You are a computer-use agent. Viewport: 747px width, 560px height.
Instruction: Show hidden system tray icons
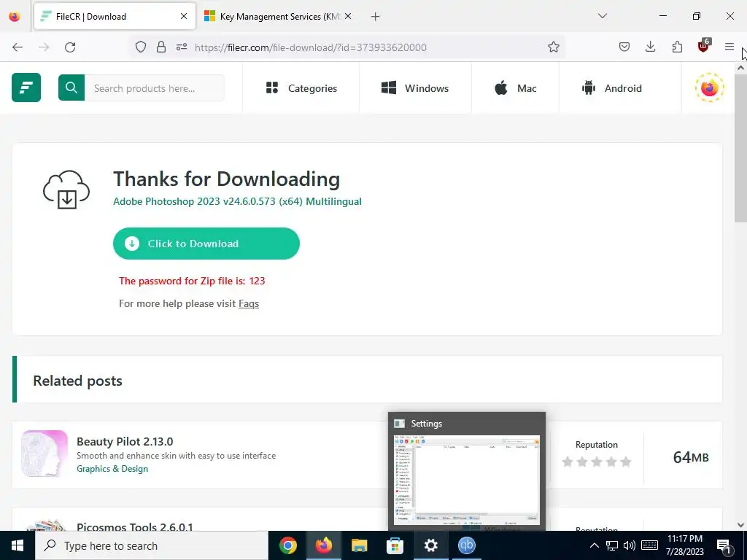[594, 545]
